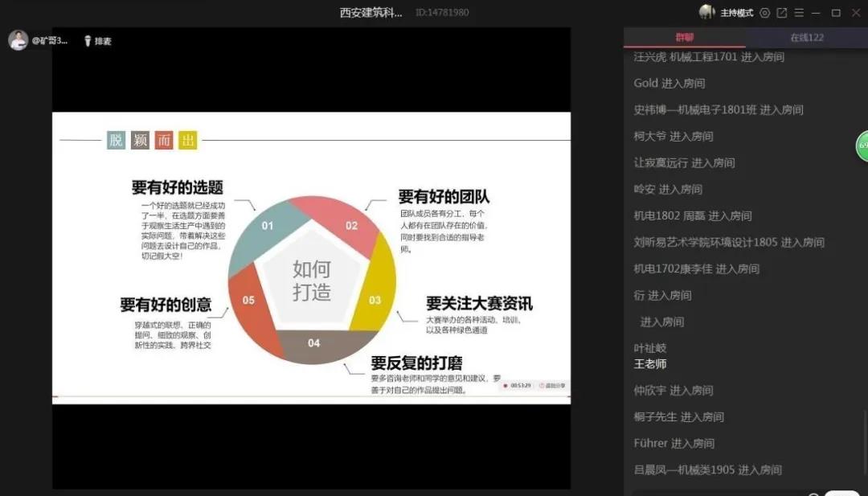868x496 pixels.
Task: Click the presenter avatar at top left
Action: pyautogui.click(x=18, y=40)
